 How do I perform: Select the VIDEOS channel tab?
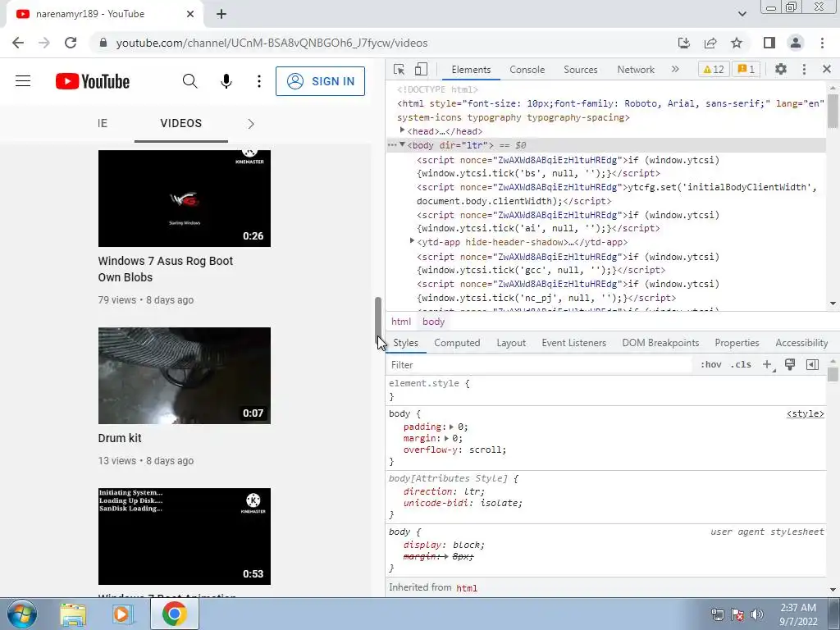pos(181,123)
